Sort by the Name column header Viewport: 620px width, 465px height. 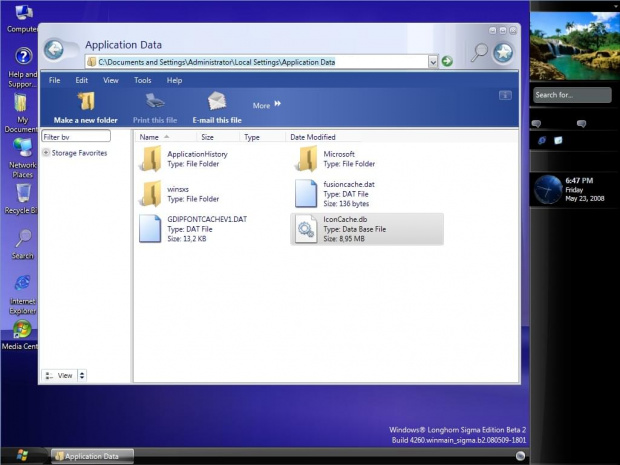coord(166,137)
